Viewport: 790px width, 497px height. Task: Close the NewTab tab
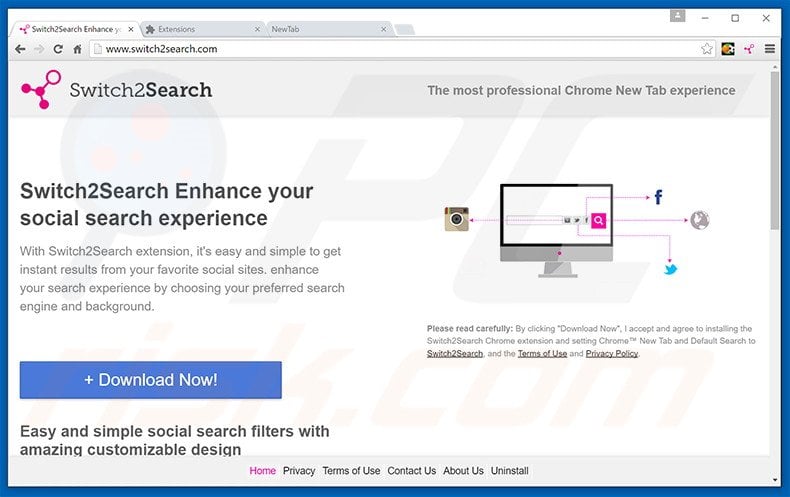[383, 29]
